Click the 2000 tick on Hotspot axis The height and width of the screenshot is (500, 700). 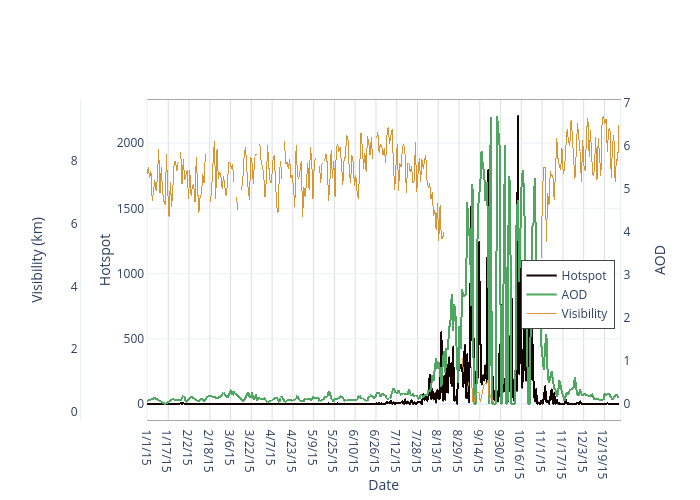coord(130,143)
